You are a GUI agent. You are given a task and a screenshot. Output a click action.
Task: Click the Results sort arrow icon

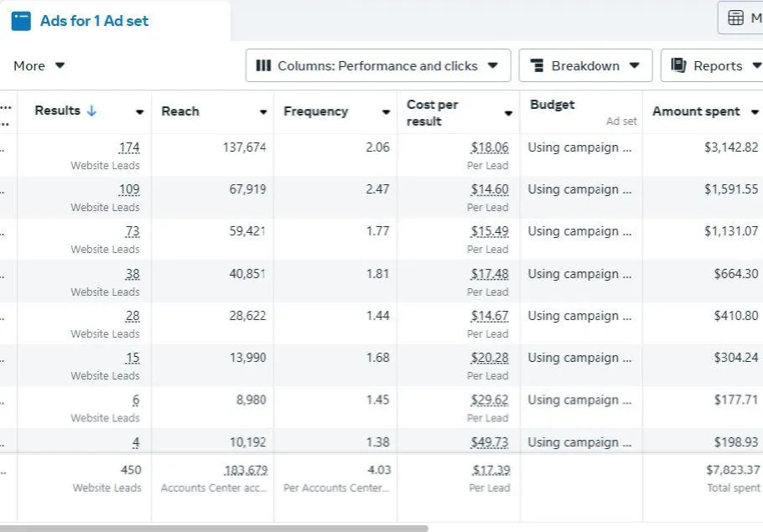91,111
